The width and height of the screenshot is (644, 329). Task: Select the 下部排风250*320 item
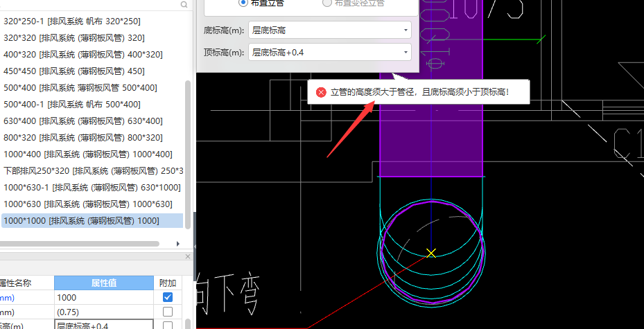click(92, 170)
